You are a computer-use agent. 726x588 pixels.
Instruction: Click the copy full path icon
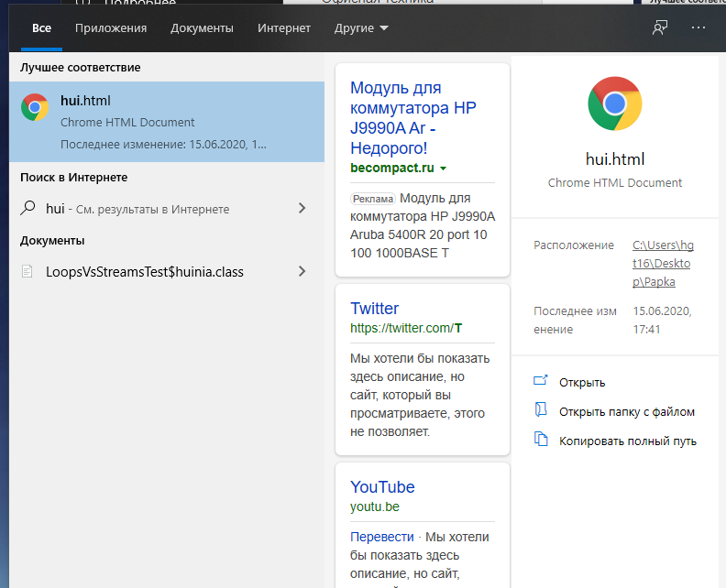point(541,439)
